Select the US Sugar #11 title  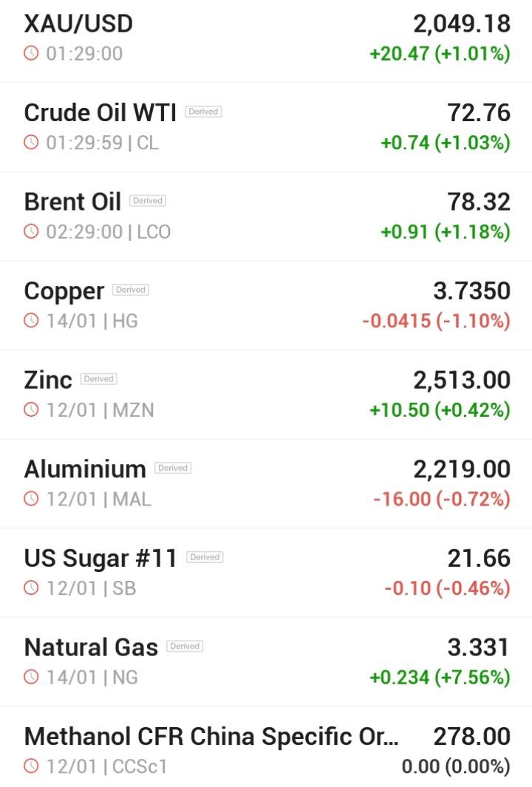coord(100,558)
